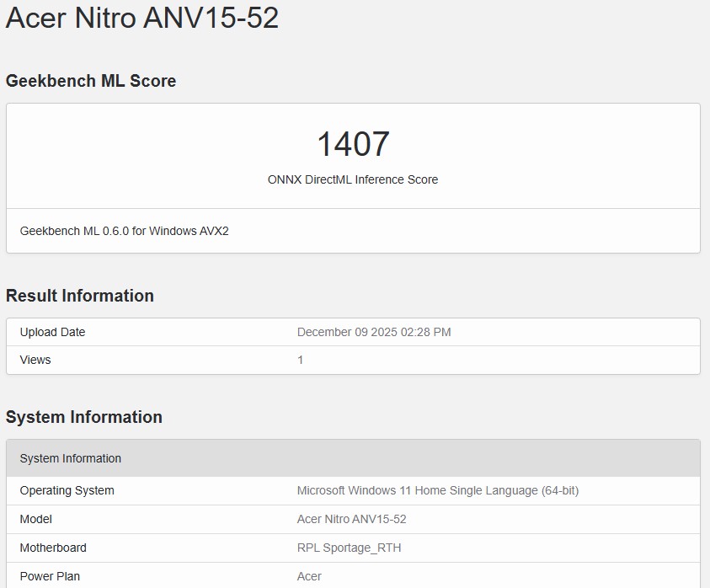The height and width of the screenshot is (588, 710).
Task: Click the ONNX DirectML Inference Score label
Action: point(354,179)
